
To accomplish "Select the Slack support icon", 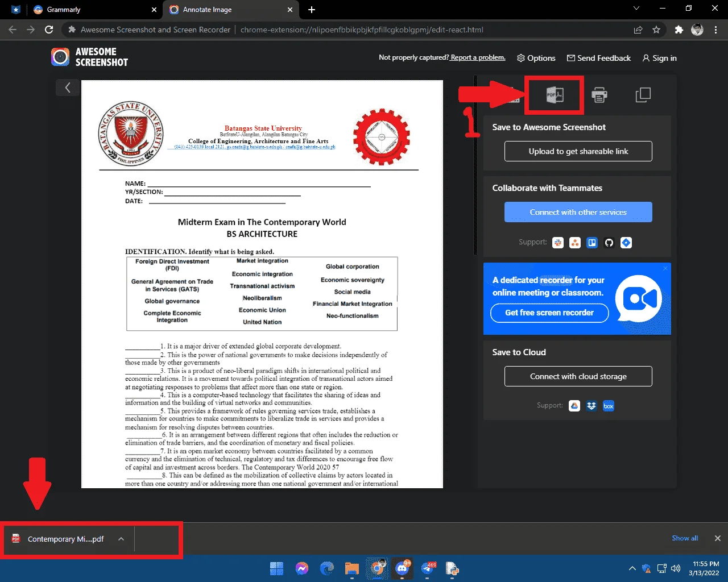I will click(558, 243).
